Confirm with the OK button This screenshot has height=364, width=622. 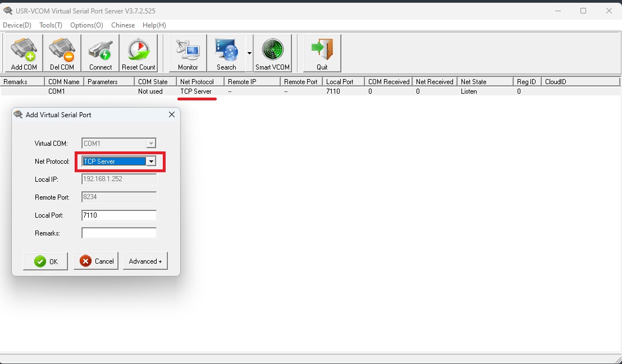pyautogui.click(x=45, y=261)
